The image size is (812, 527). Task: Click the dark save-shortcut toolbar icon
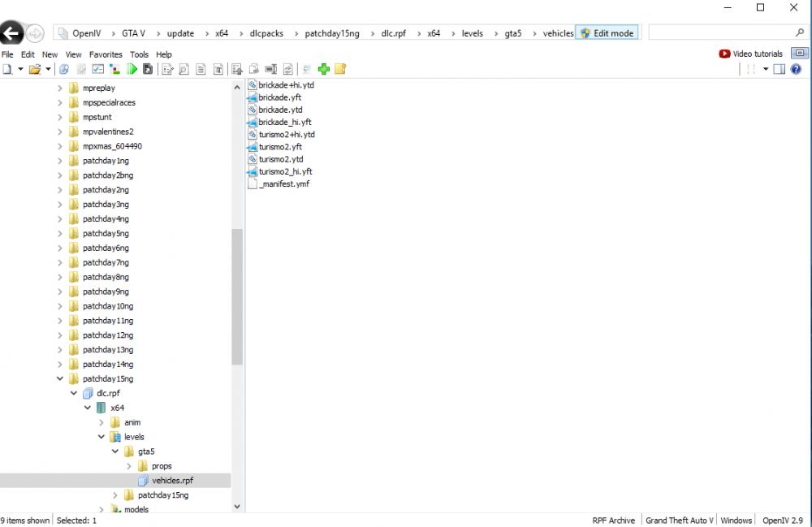coord(148,69)
